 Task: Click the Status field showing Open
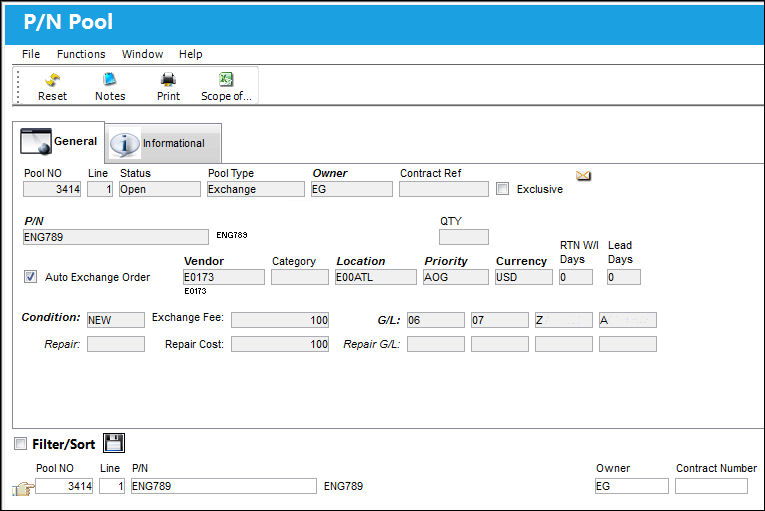[160, 189]
